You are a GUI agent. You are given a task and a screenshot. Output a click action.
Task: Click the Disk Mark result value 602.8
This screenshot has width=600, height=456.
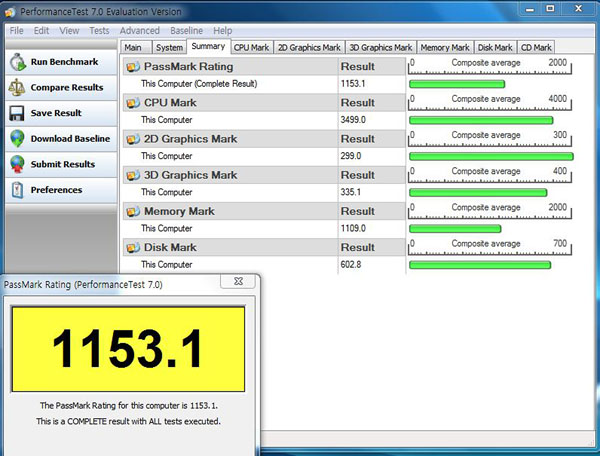coord(351,265)
